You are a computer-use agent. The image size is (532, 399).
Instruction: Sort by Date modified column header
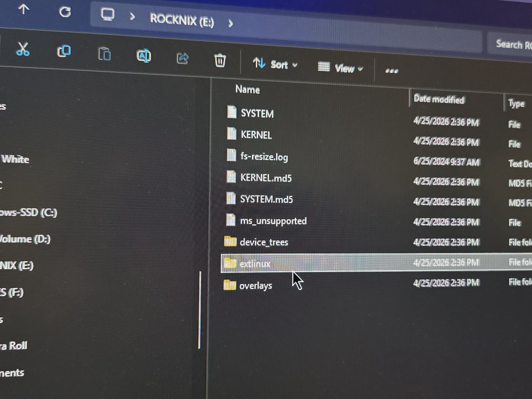438,99
